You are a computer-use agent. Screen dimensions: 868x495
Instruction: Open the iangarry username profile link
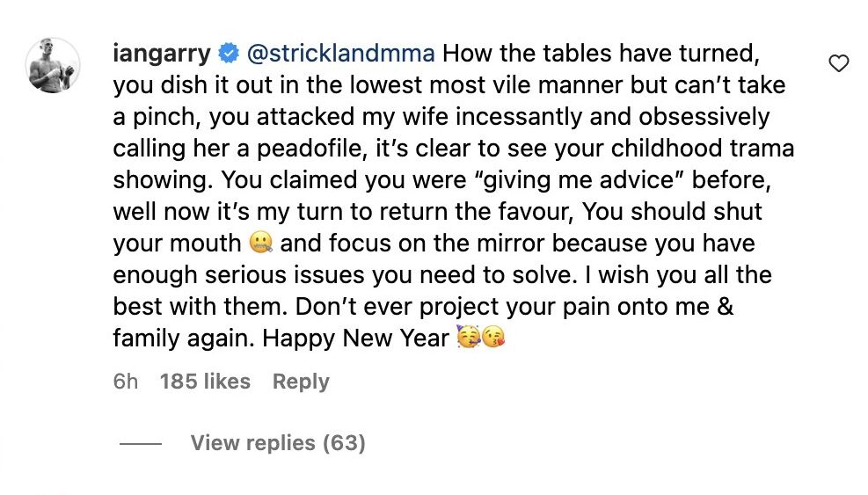click(163, 55)
